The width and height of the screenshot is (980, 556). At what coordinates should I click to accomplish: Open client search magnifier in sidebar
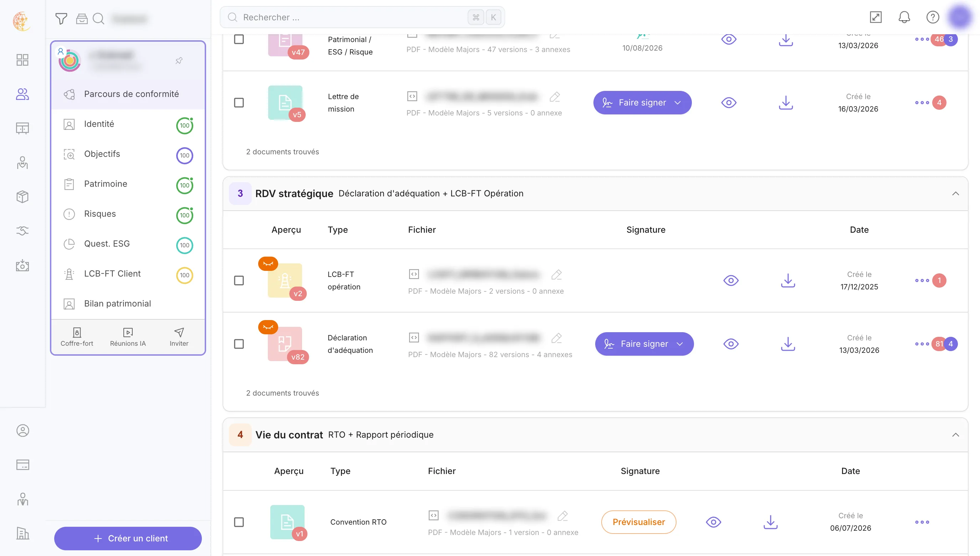[x=98, y=18]
